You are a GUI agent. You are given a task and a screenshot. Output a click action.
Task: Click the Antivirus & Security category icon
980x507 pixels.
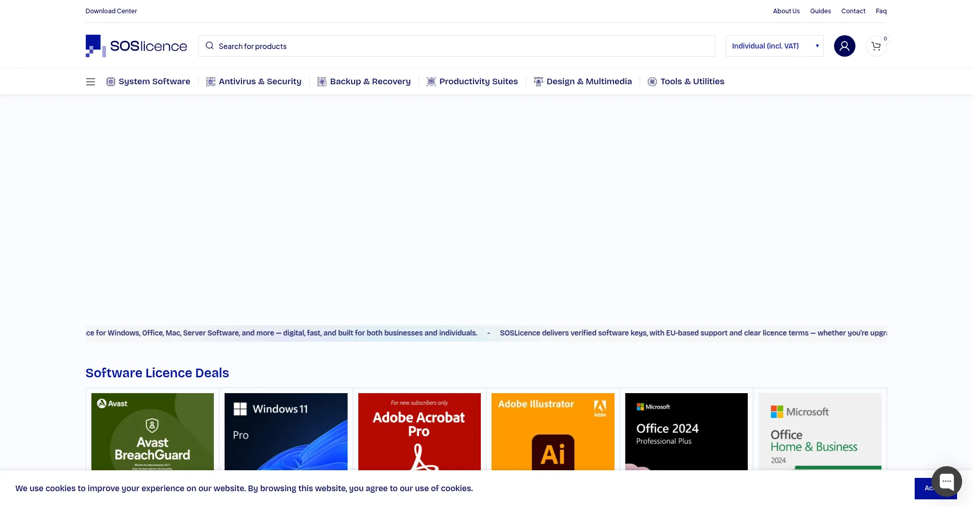[211, 82]
